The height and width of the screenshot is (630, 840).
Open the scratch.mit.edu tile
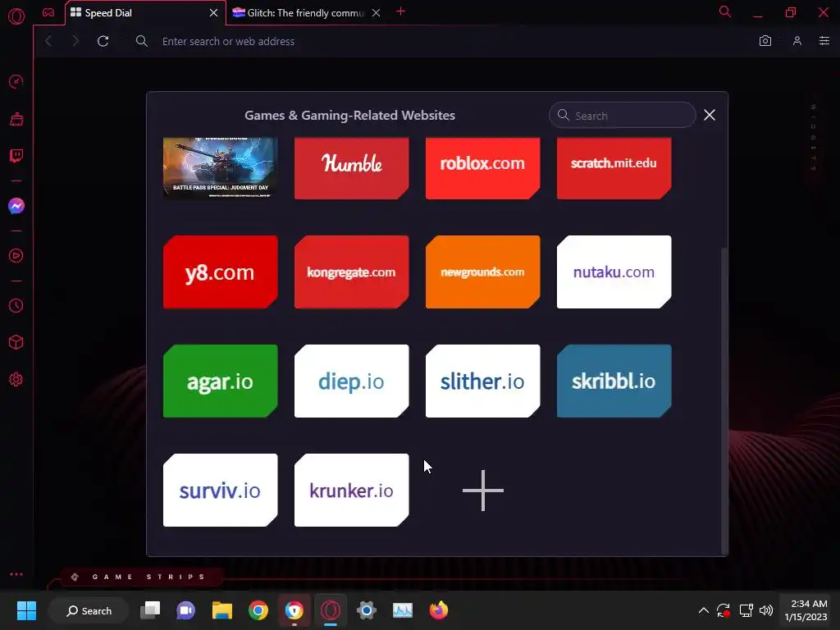pos(614,168)
